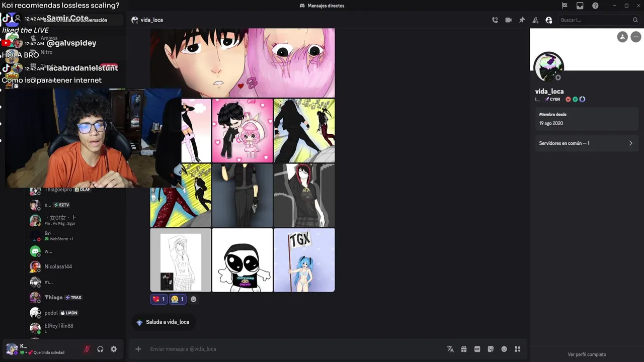Open Ver perfil completo
Screen dimensions: 644x362
point(587,354)
